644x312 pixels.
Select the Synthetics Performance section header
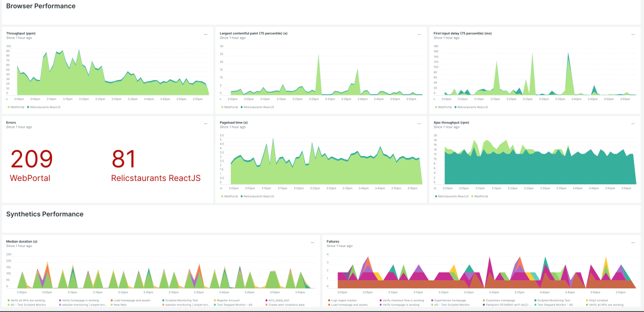click(44, 214)
